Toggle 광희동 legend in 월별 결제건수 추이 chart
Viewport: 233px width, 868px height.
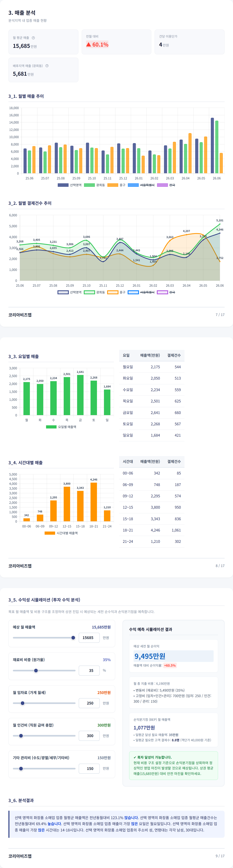pos(94,292)
